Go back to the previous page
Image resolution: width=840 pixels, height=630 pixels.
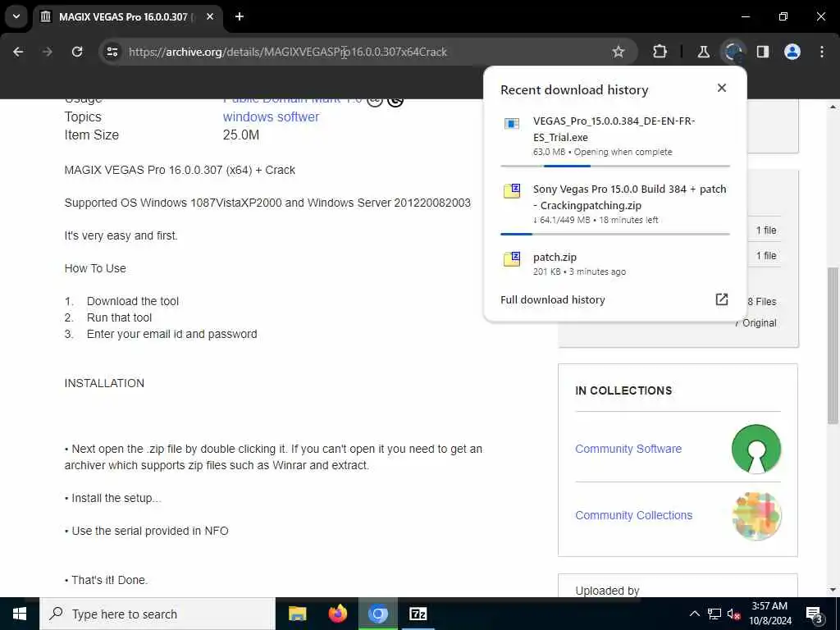(18, 52)
